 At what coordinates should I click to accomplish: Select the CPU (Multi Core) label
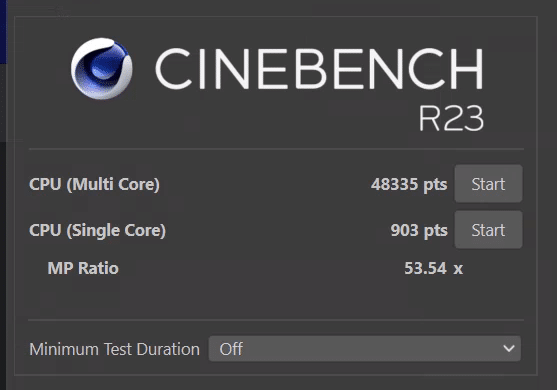pos(94,184)
